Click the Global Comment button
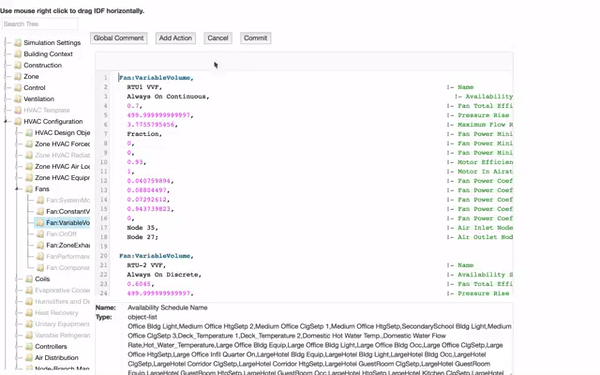Screen dimensions: 600x375 (x=119, y=38)
